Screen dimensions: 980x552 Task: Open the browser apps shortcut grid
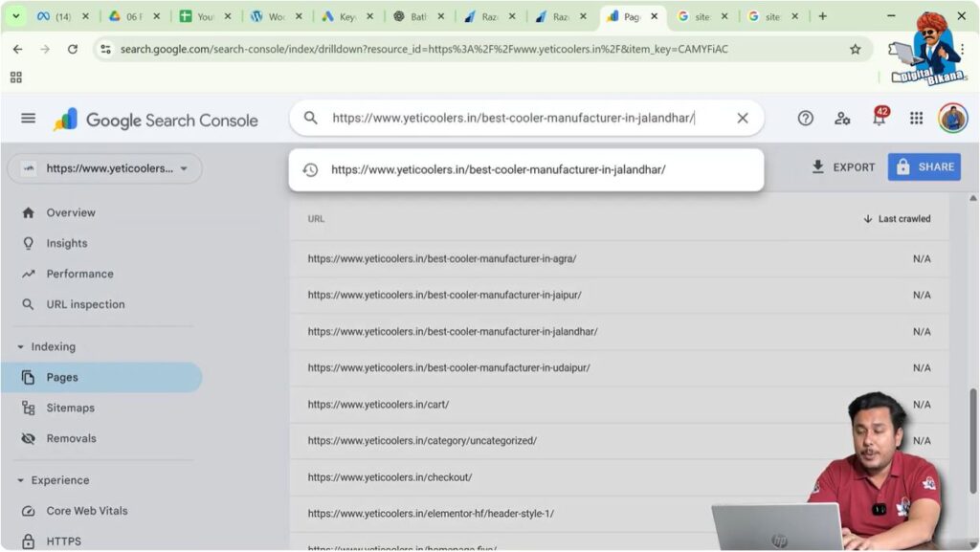[16, 77]
